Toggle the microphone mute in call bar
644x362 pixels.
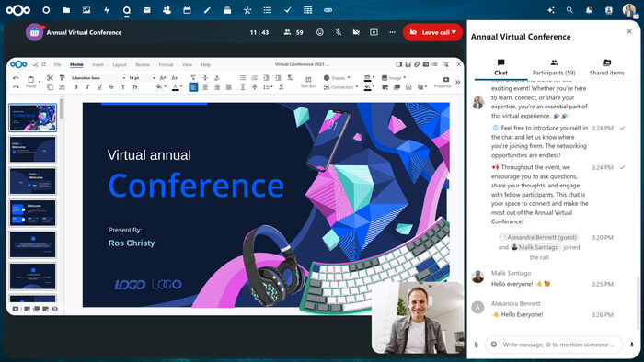tap(339, 32)
